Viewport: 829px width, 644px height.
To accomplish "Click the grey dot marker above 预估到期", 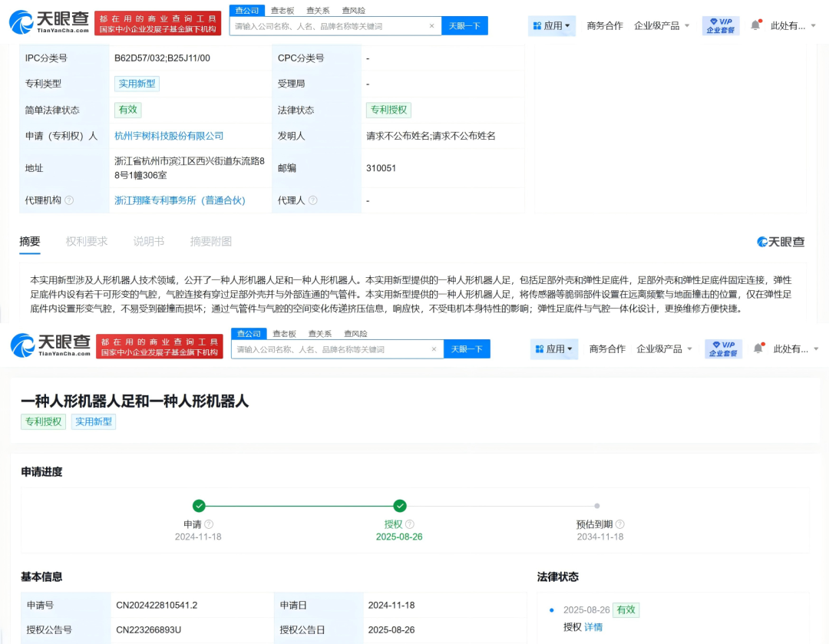I will tap(597, 506).
